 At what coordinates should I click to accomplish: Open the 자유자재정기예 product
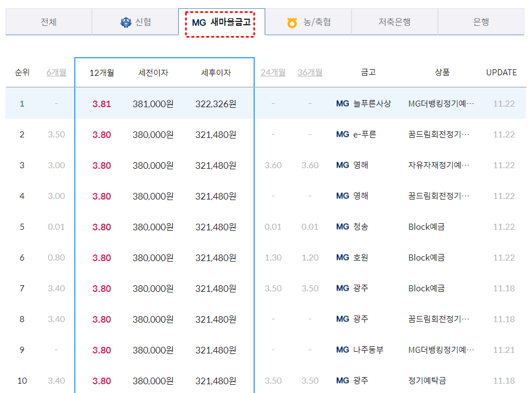pos(438,165)
